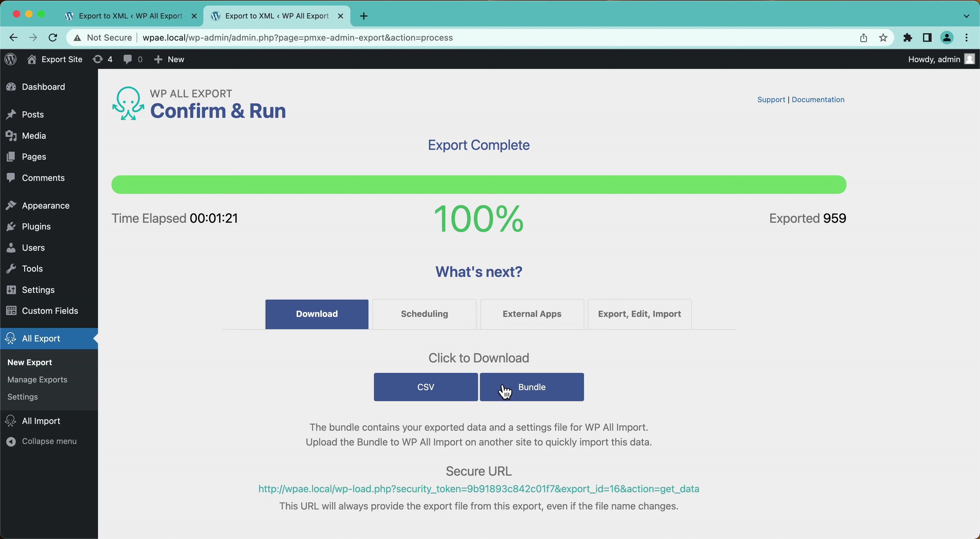Click the plus New icon in admin bar
This screenshot has width=980, height=539.
click(x=158, y=59)
